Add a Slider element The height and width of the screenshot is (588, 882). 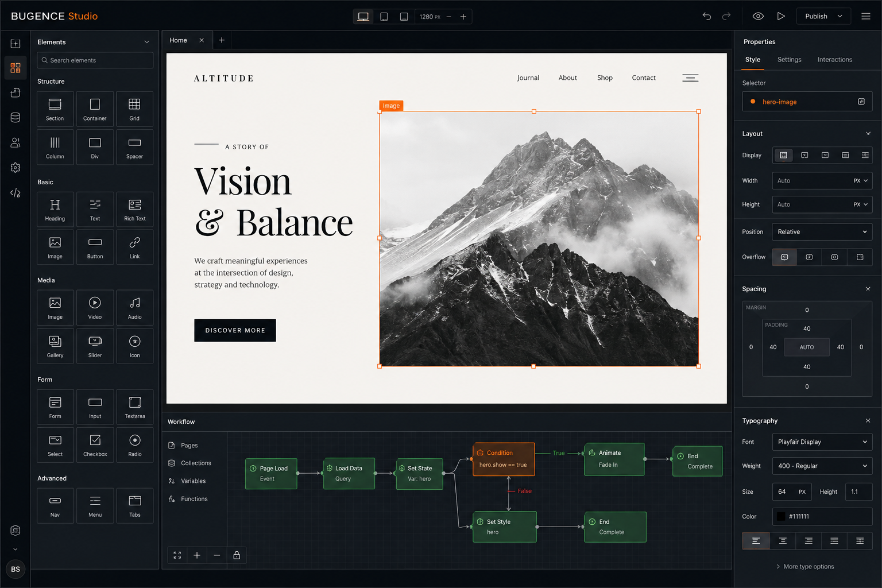pyautogui.click(x=95, y=346)
